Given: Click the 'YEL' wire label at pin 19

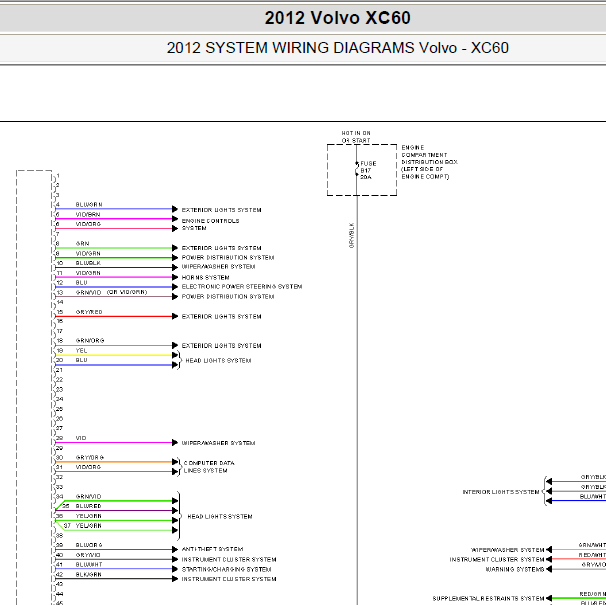Looking at the screenshot, I should 82,351.
